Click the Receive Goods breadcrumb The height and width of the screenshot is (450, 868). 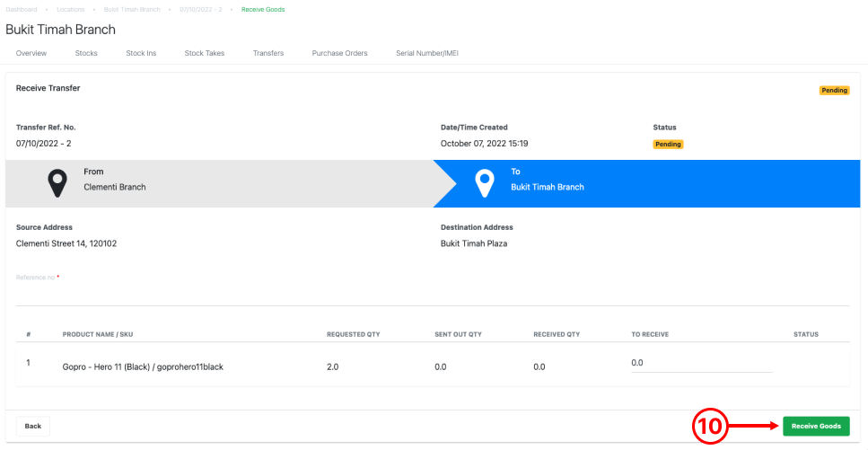263,9
